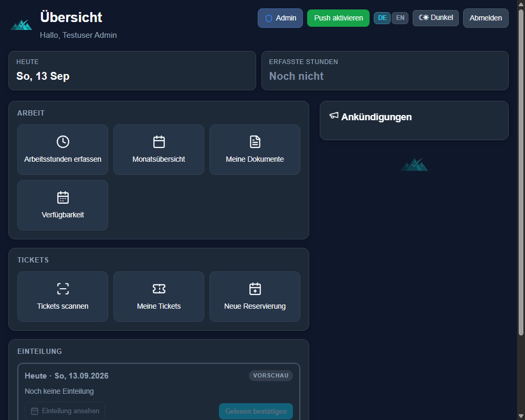Screen dimensions: 525x420
Task: Click the ticket icon above Meine Tickets
Action: click(x=159, y=289)
